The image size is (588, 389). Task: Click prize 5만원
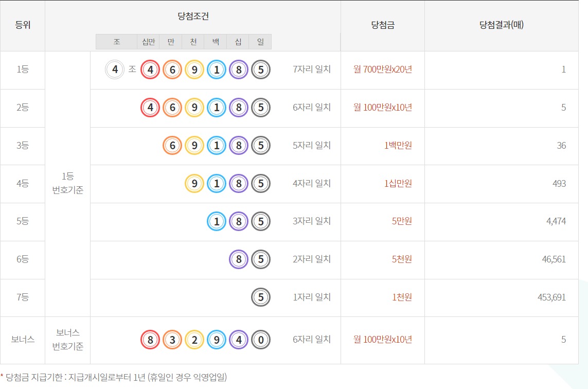[402, 221]
